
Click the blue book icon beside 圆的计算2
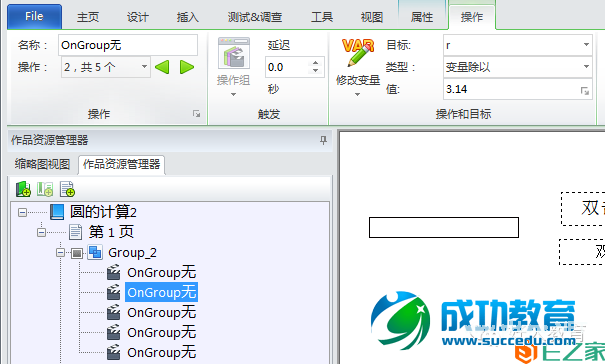pos(57,212)
